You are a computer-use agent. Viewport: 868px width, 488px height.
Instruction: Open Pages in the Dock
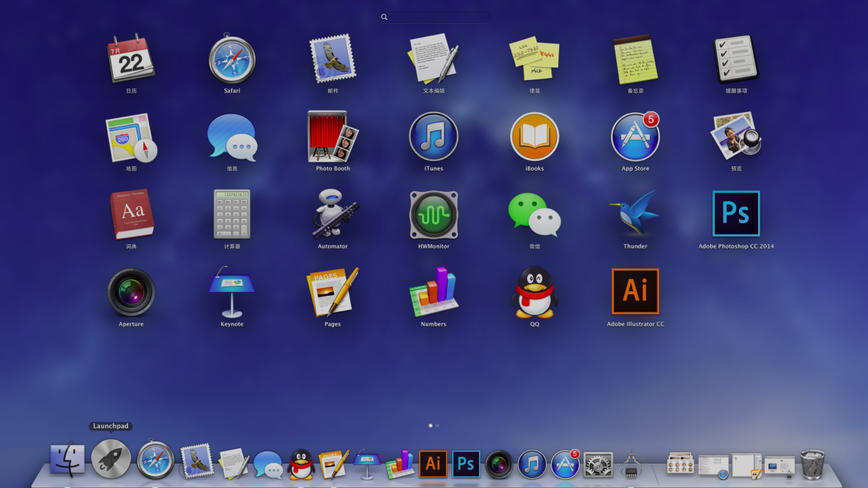pos(334,464)
